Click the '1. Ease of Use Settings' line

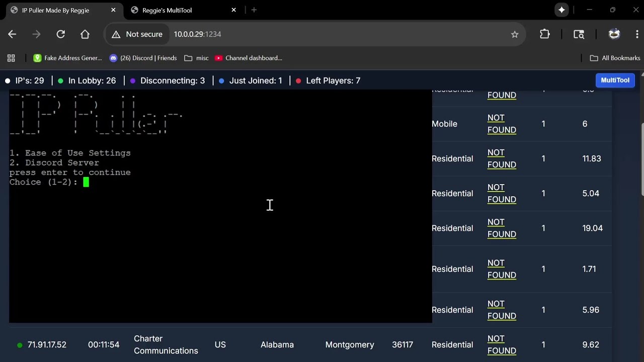click(70, 153)
